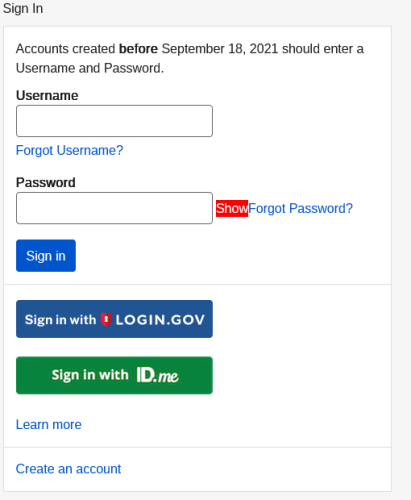411x500 pixels.
Task: Open the Learn more link
Action: pyautogui.click(x=49, y=425)
